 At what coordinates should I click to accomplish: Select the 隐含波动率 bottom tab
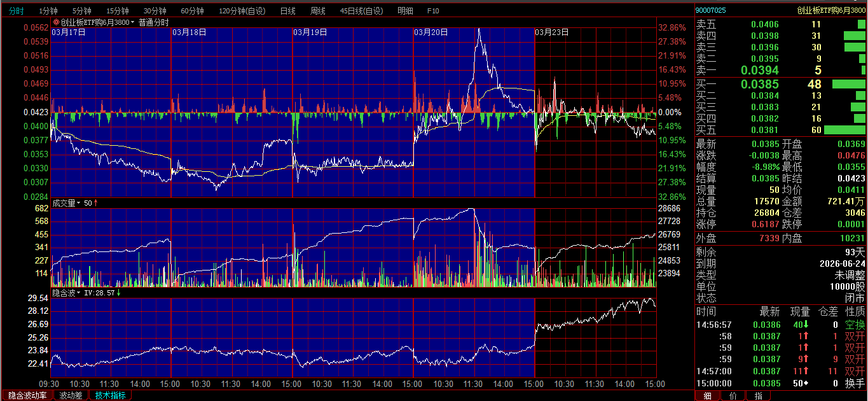point(26,395)
